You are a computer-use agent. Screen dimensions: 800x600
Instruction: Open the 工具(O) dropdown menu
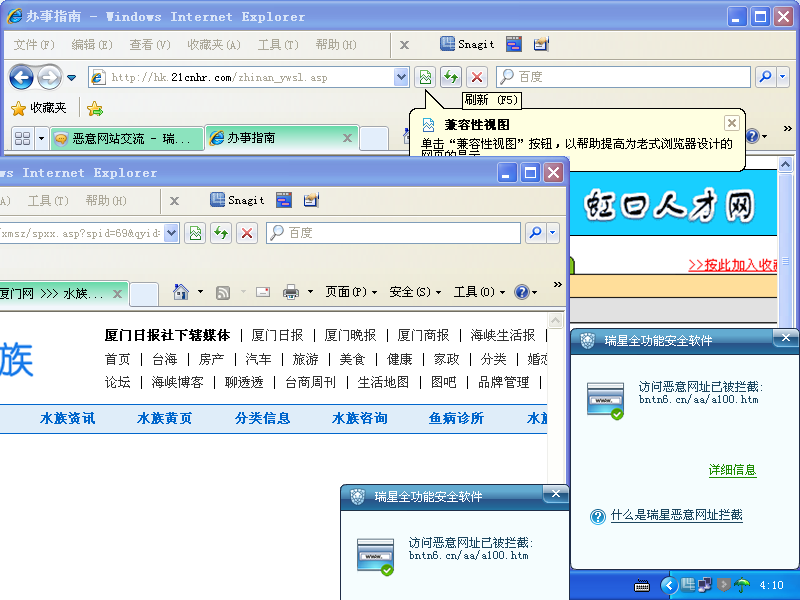pyautogui.click(x=480, y=292)
